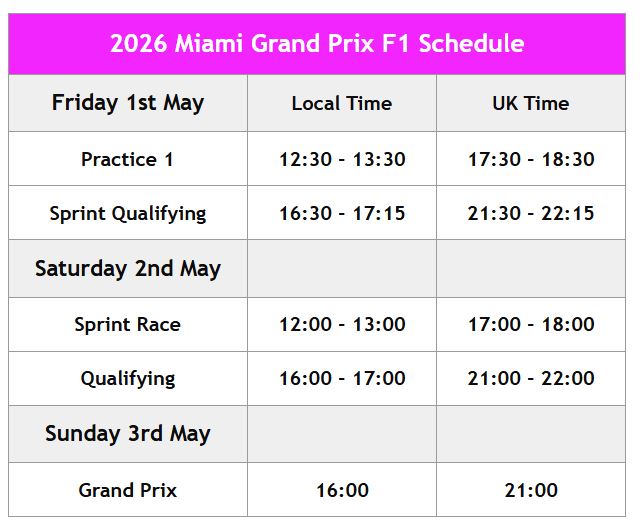The width and height of the screenshot is (641, 529).
Task: Select the Qualifying row label
Action: tap(128, 378)
